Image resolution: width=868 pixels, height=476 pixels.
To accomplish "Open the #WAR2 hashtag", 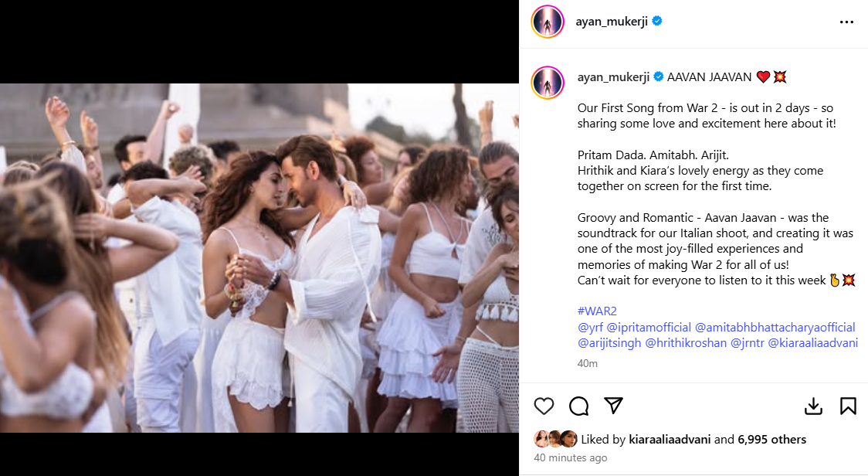I will pyautogui.click(x=597, y=311).
